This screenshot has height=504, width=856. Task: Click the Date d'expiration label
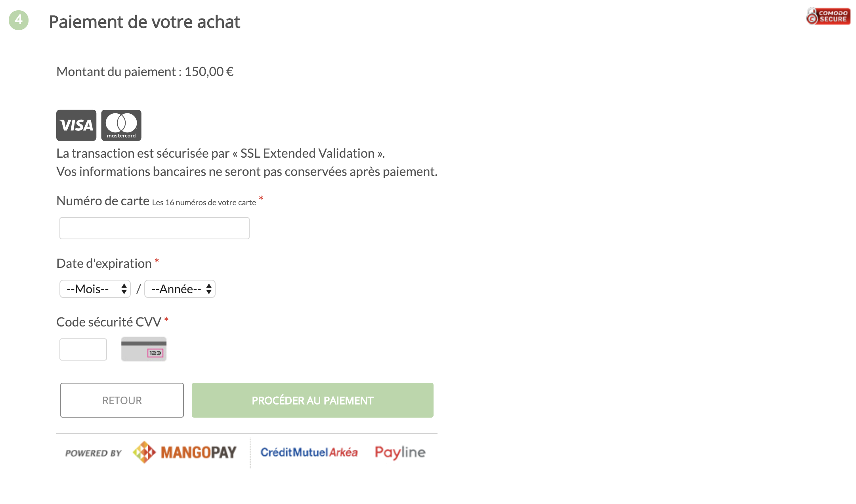[104, 263]
